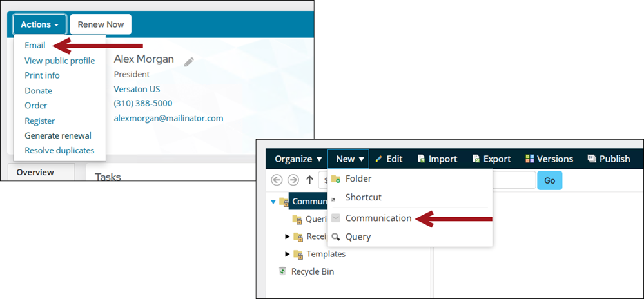Click the Export document icon

point(476,159)
